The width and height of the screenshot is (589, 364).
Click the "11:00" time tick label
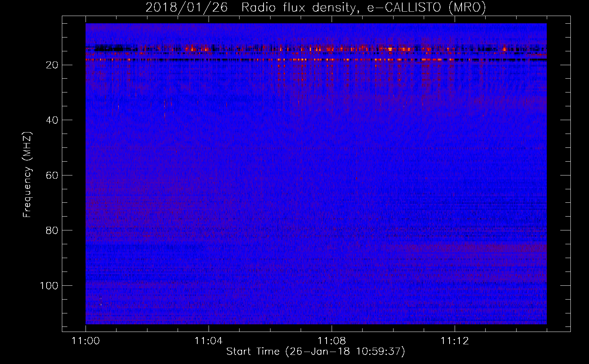tap(86, 341)
